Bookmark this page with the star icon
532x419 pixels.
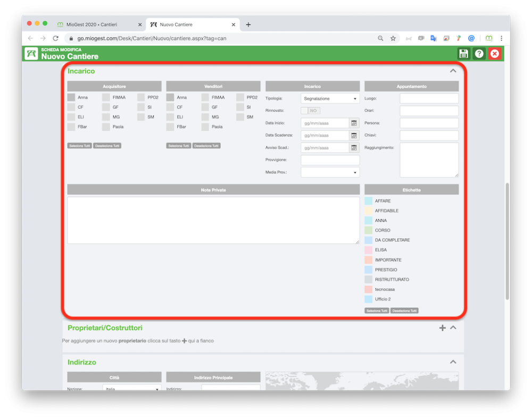393,38
